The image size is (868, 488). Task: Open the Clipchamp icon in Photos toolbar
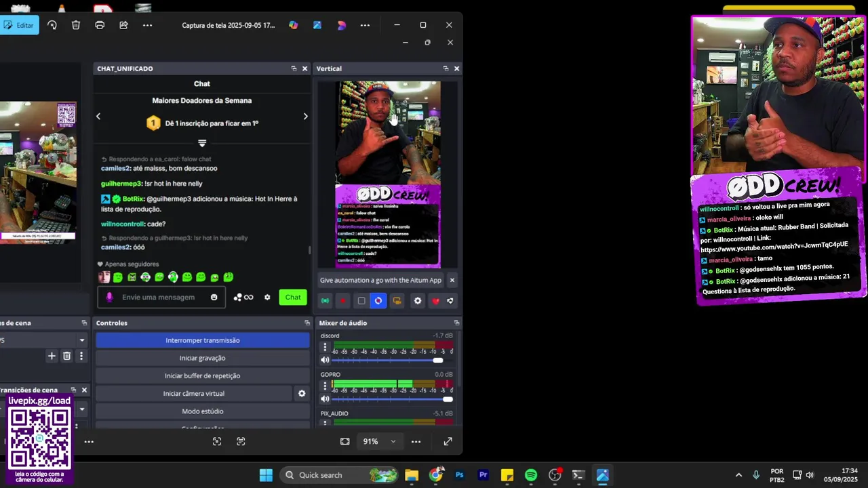pyautogui.click(x=341, y=25)
